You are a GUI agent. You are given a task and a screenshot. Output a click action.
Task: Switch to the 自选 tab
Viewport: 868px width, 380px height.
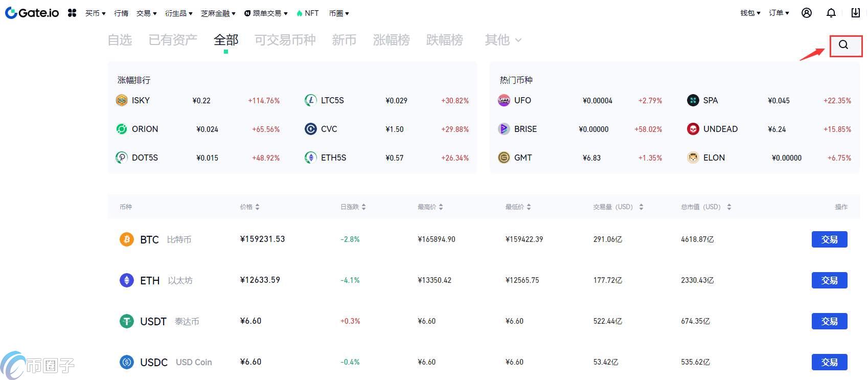[x=120, y=40]
